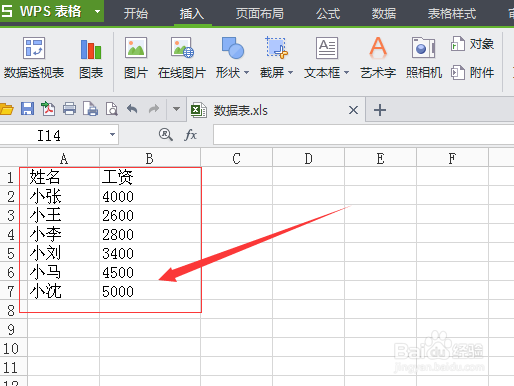Add a new document tab with plus
This screenshot has width=514, height=386.
[x=380, y=110]
